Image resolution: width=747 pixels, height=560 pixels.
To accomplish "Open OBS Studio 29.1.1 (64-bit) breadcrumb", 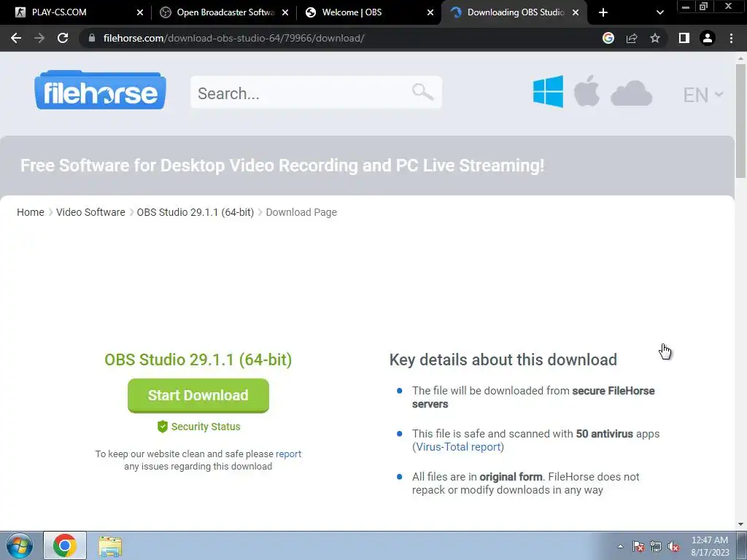I will pyautogui.click(x=196, y=212).
